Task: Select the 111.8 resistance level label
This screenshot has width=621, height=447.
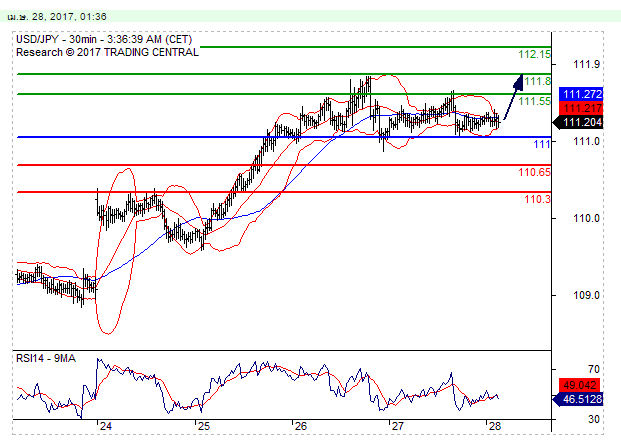Action: (x=538, y=81)
